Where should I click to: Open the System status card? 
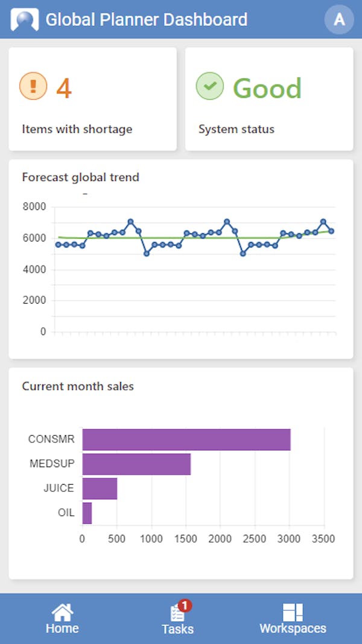point(268,99)
